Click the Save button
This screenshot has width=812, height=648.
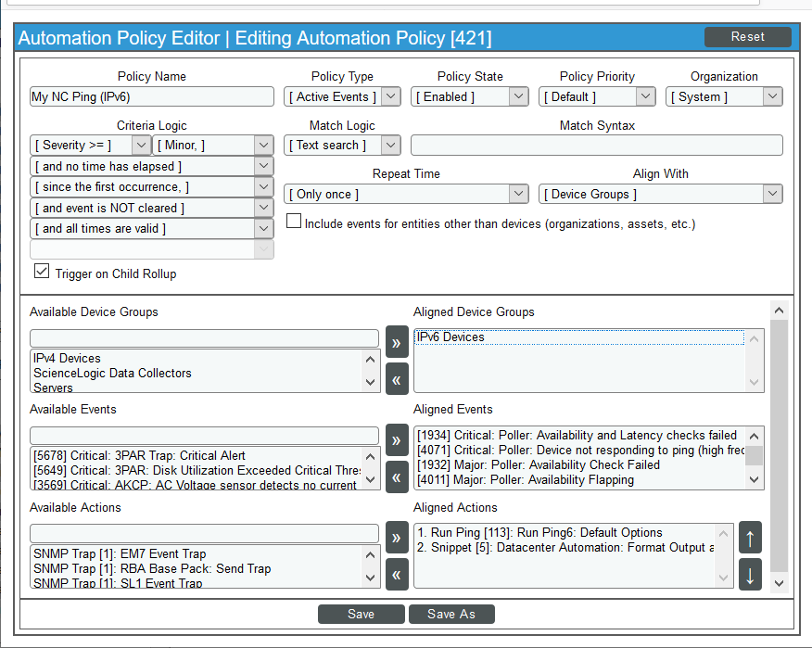tap(361, 615)
